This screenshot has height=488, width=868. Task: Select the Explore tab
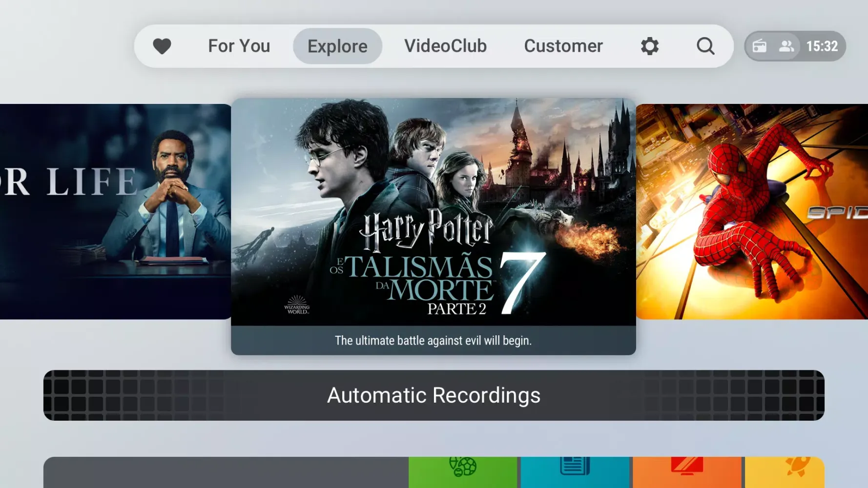pyautogui.click(x=337, y=46)
